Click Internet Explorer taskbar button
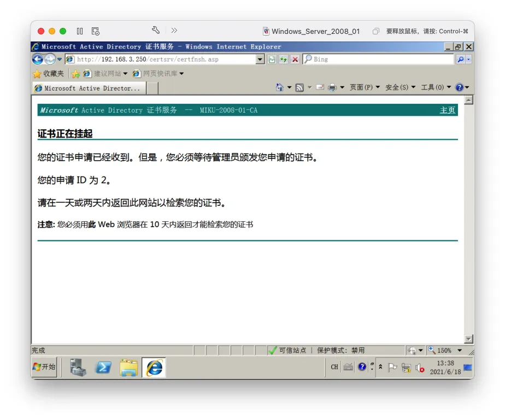The width and height of the screenshot is (505, 420). (154, 367)
